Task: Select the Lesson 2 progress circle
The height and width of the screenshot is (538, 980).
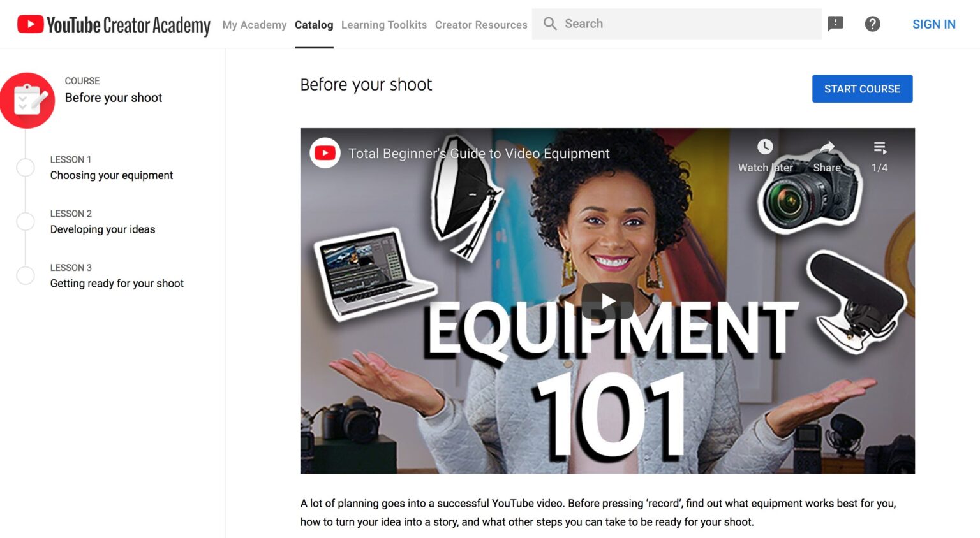Action: click(x=26, y=221)
